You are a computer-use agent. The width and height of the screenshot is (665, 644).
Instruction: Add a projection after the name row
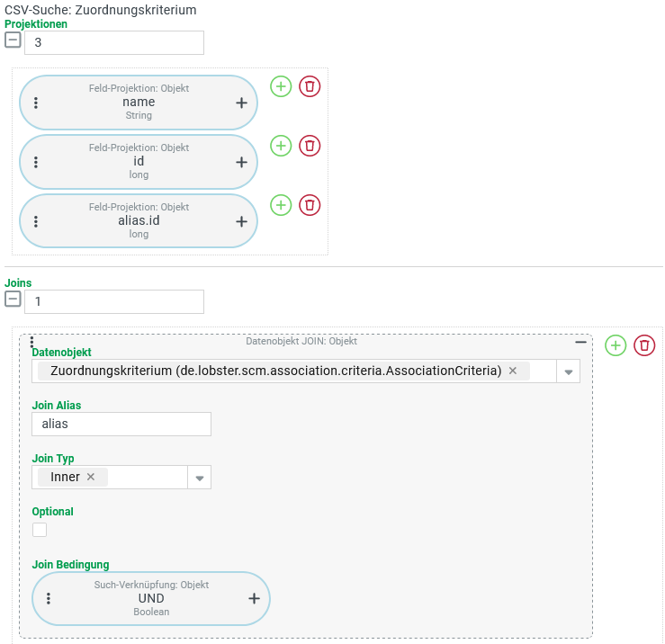click(281, 86)
